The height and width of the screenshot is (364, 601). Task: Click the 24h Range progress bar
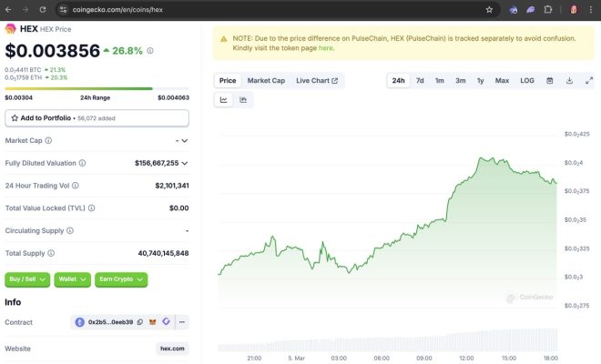click(x=97, y=88)
